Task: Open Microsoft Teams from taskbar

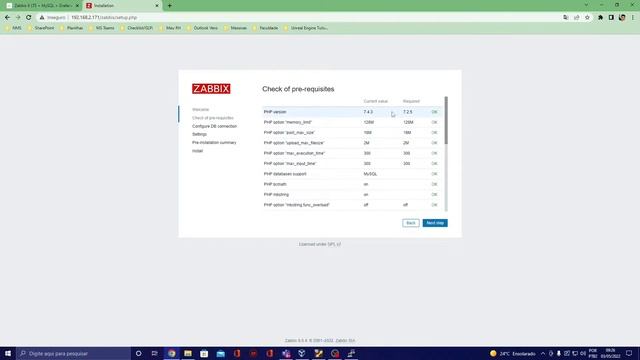Action: (286, 353)
